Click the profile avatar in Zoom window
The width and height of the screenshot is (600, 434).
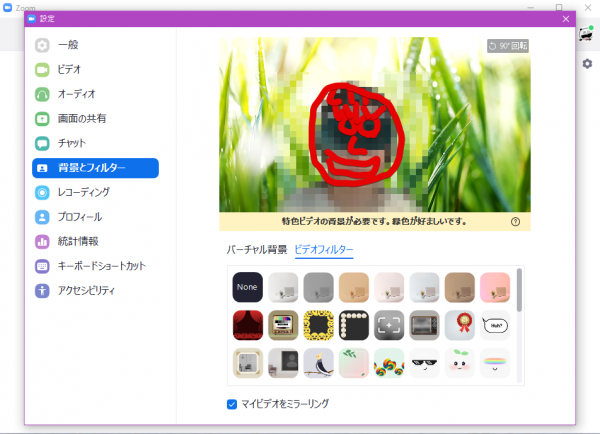coord(586,34)
